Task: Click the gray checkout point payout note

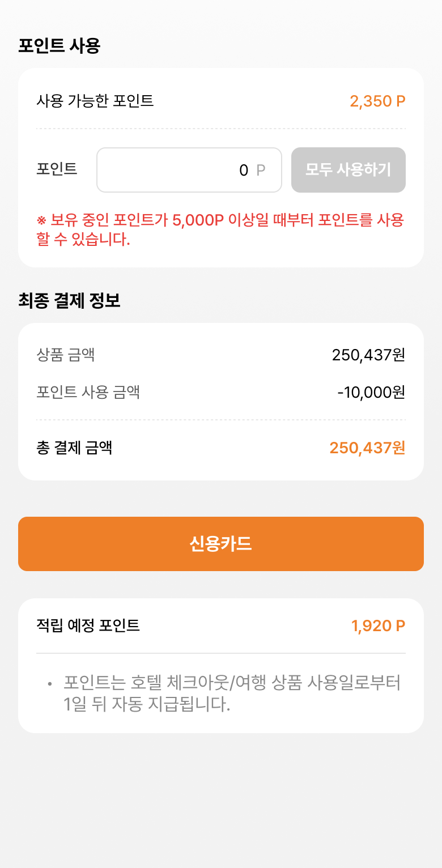Action: (x=231, y=693)
